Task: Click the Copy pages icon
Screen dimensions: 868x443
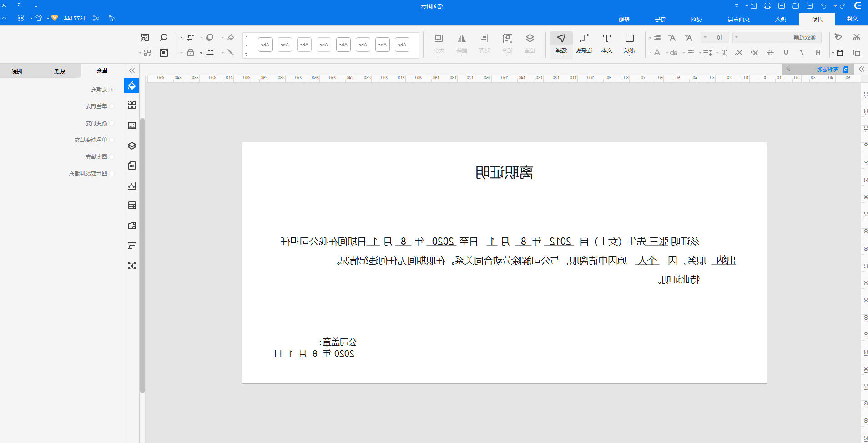Action: coord(857,53)
